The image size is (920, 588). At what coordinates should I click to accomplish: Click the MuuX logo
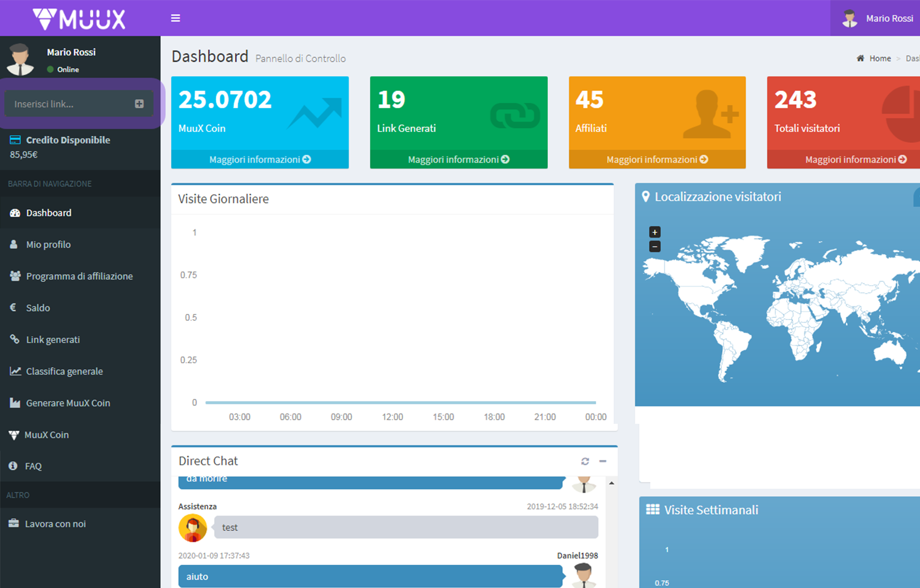[x=79, y=19]
